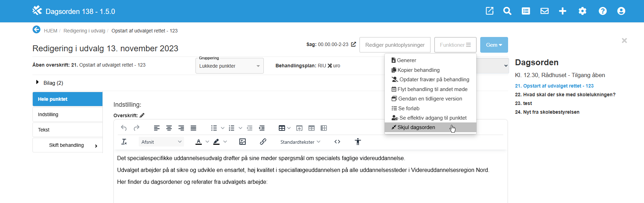Viewport: 644px width, 203px height.
Task: Center align the text
Action: (169, 128)
